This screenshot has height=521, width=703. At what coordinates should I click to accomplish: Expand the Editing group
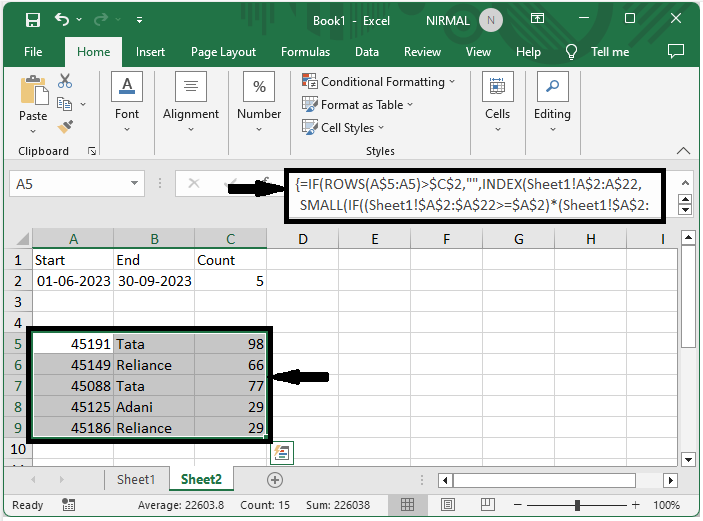552,102
